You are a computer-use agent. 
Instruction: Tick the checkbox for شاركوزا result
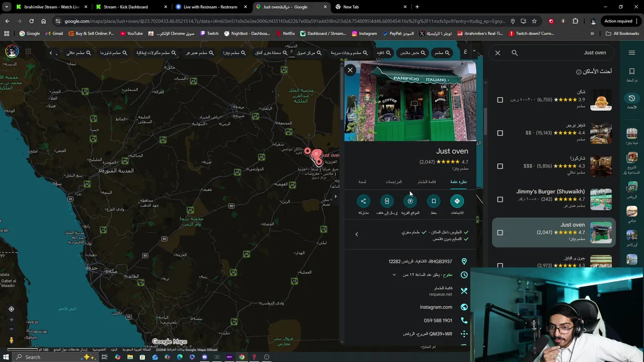click(500, 166)
